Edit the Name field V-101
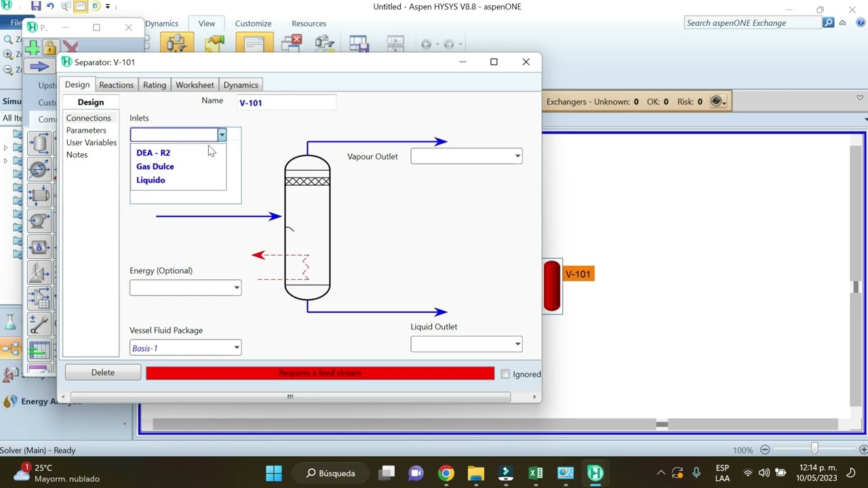This screenshot has width=868, height=488. point(286,103)
